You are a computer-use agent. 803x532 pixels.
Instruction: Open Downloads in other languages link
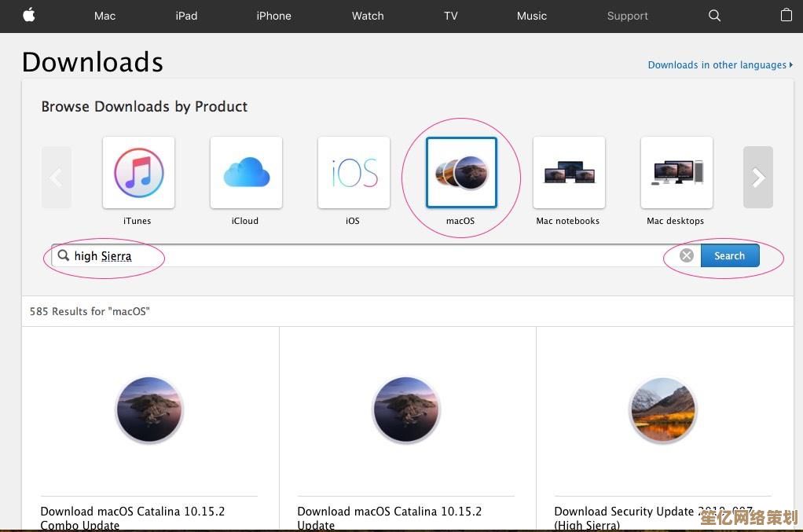click(x=720, y=65)
